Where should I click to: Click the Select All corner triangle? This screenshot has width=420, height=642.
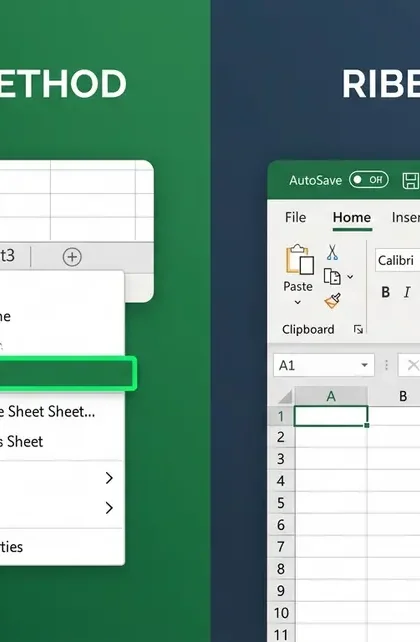click(x=284, y=396)
